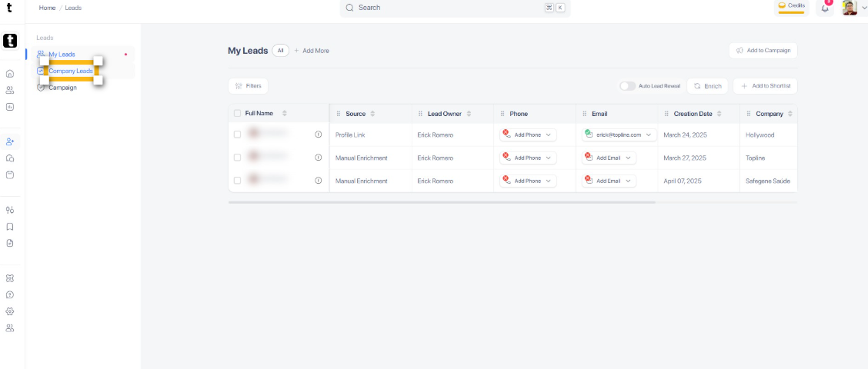Click the black t logo tile
The height and width of the screenshot is (369, 868).
[10, 41]
